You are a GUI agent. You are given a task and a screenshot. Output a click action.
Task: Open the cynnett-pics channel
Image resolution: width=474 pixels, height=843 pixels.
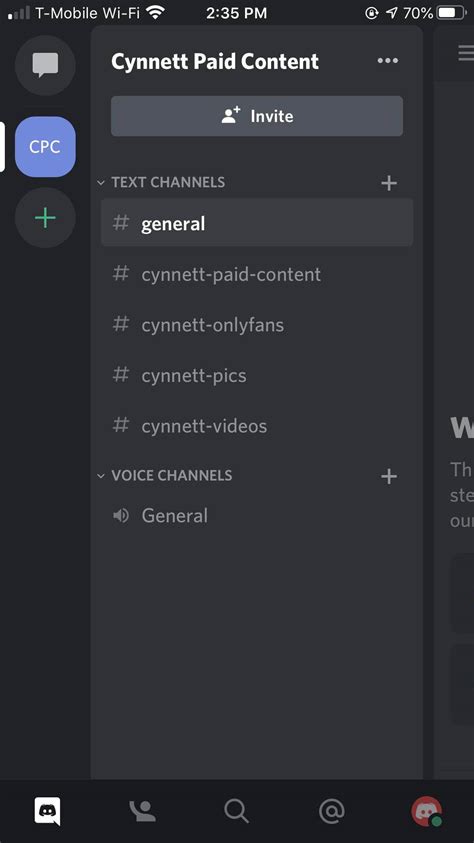pyautogui.click(x=257, y=375)
